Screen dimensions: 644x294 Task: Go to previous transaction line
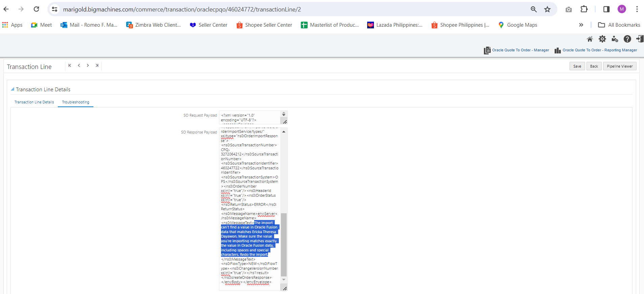tap(79, 66)
